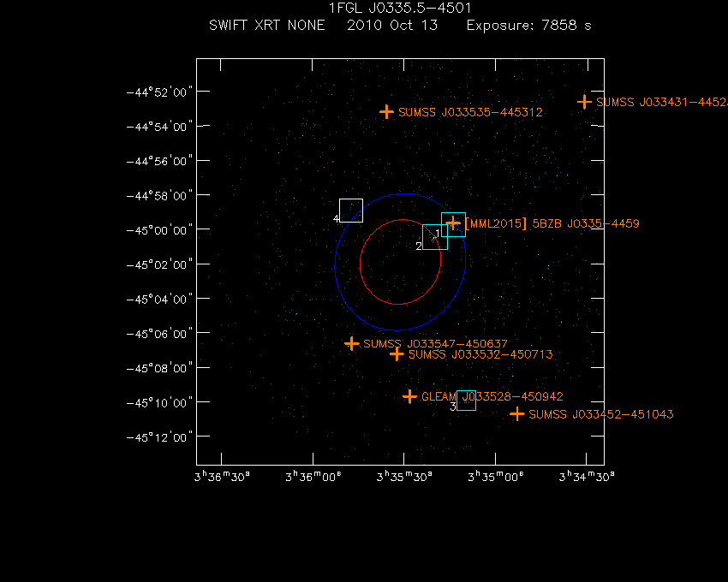The height and width of the screenshot is (582, 728).
Task: Click the SUMSS J033532-450713 orange cross marker
Action: coord(397,354)
